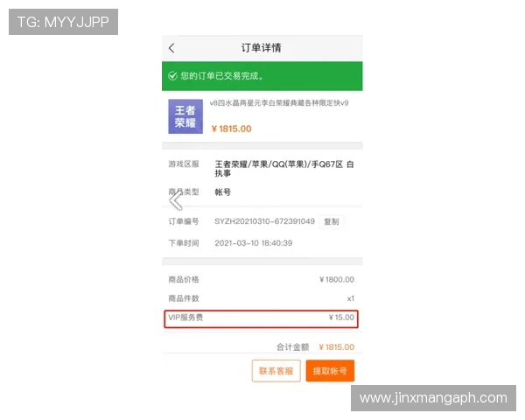
Task: Click the ¥1800.00 item price value
Action: tap(337, 280)
